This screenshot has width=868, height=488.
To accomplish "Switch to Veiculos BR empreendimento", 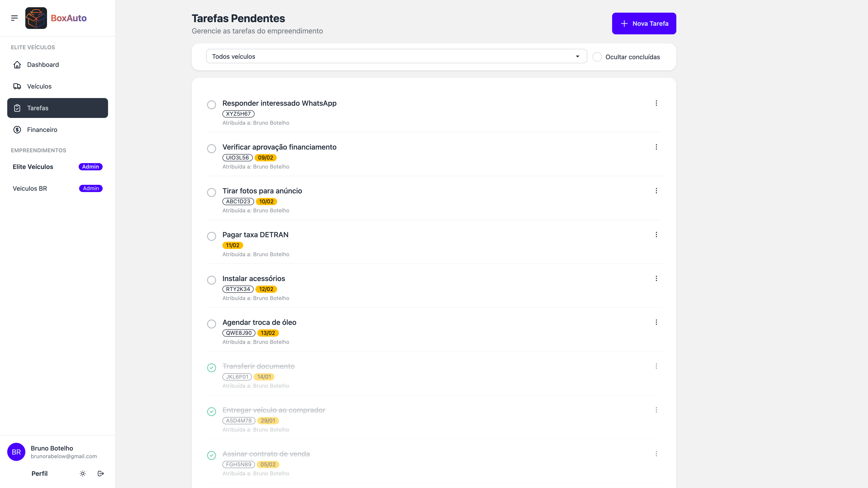I will pos(30,189).
